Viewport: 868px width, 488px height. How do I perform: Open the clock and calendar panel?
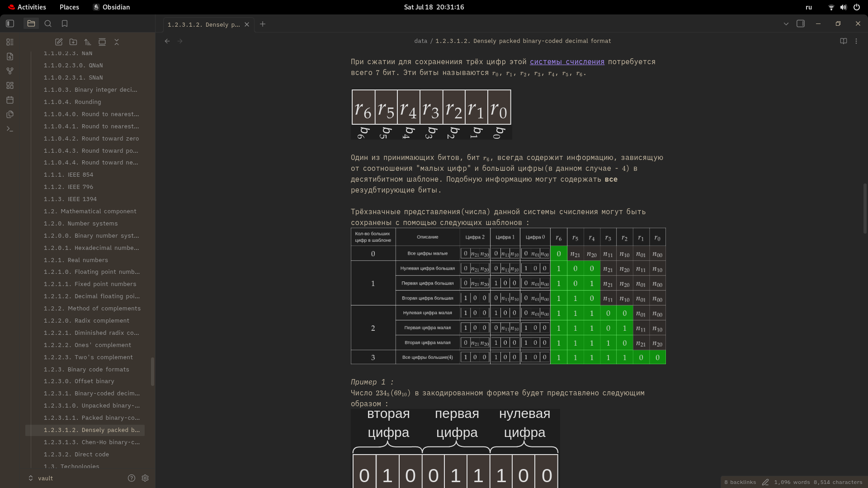coord(434,7)
